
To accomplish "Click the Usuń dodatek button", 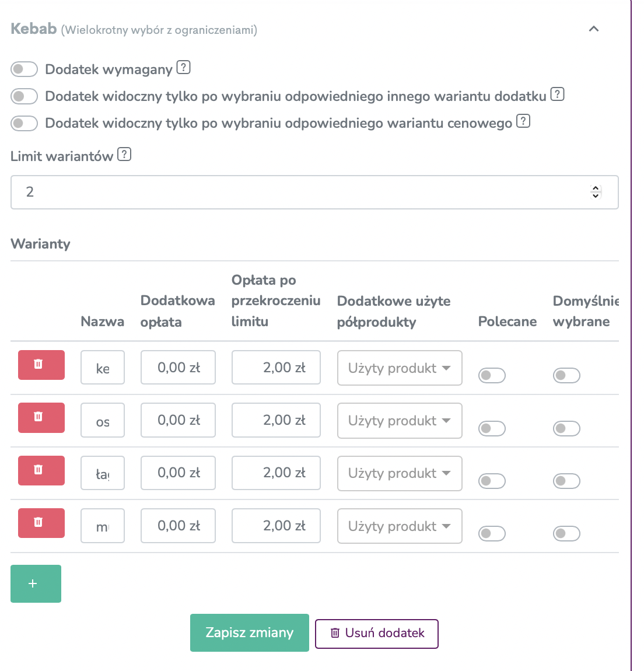I will tap(377, 633).
